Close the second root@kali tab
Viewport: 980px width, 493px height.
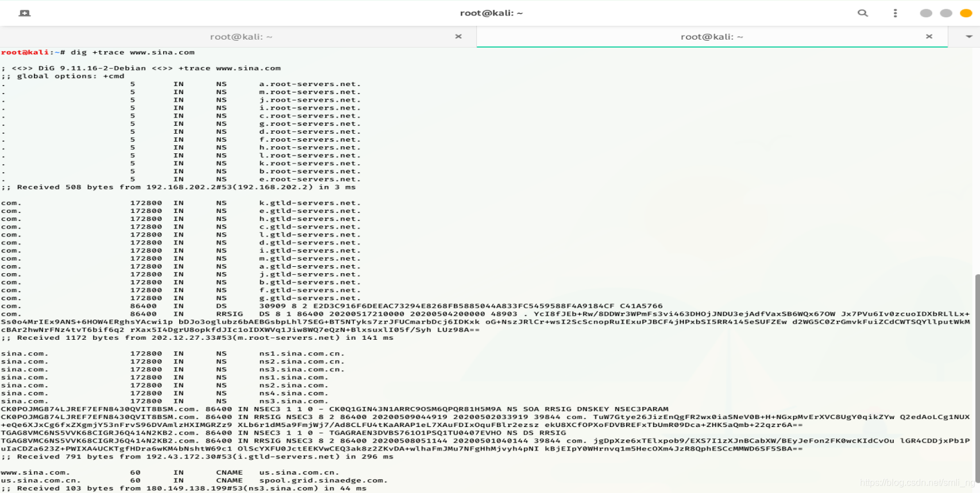tap(929, 36)
